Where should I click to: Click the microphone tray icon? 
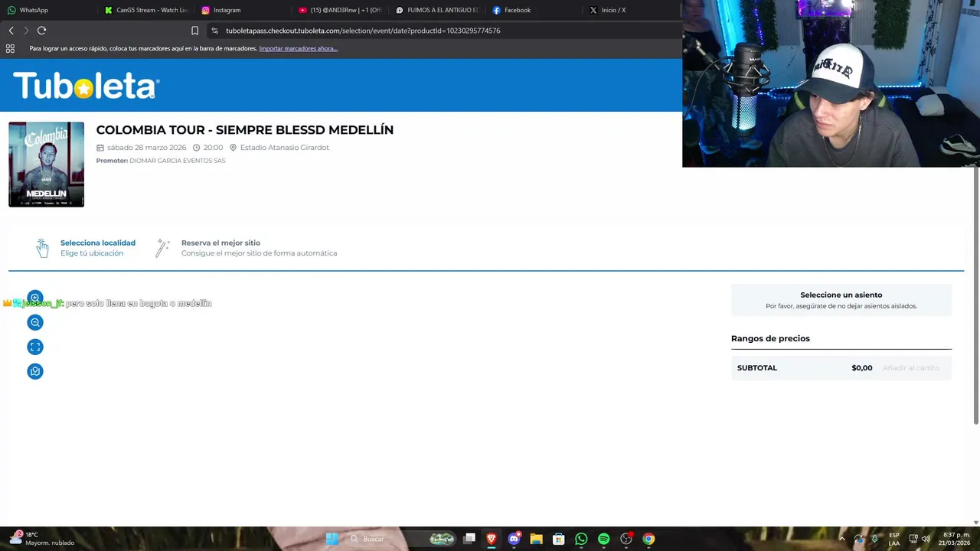[x=874, y=539]
